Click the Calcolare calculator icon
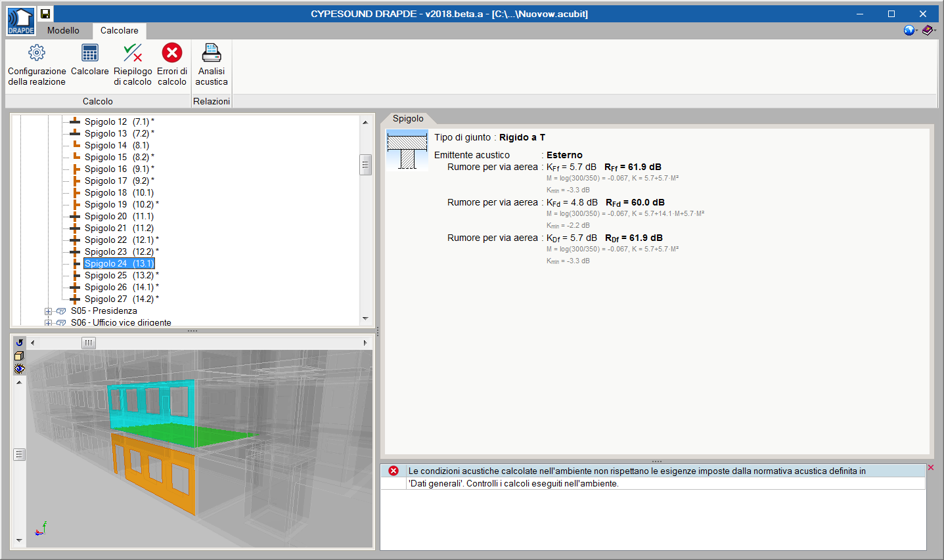Screen dimensions: 944x560 coord(90,53)
